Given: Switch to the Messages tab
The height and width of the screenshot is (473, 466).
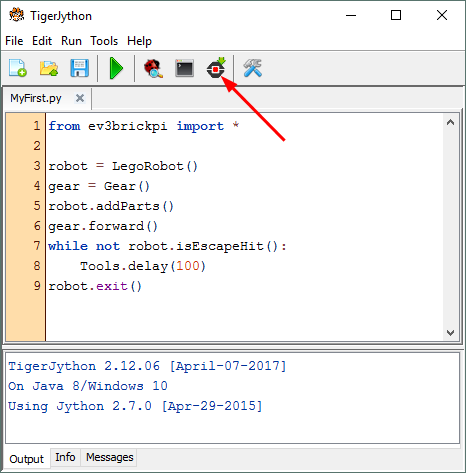Looking at the screenshot, I should point(109,457).
